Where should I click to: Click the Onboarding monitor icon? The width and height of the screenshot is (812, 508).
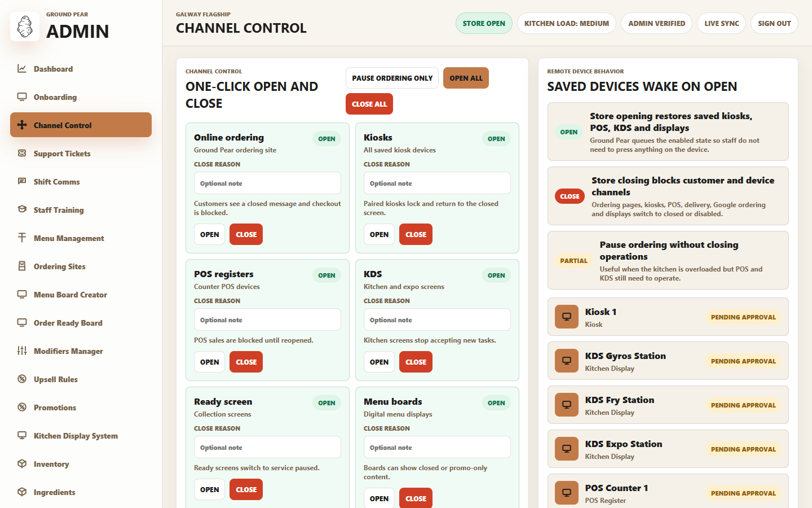point(22,97)
